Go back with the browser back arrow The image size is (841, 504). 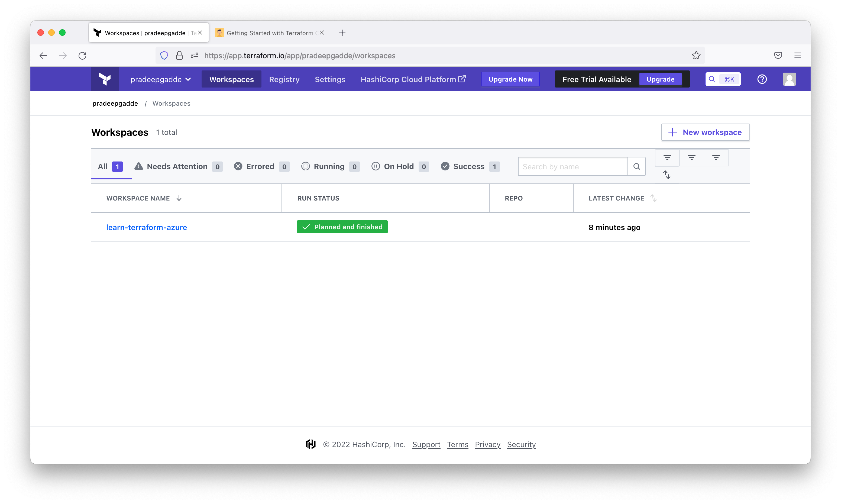[43, 55]
